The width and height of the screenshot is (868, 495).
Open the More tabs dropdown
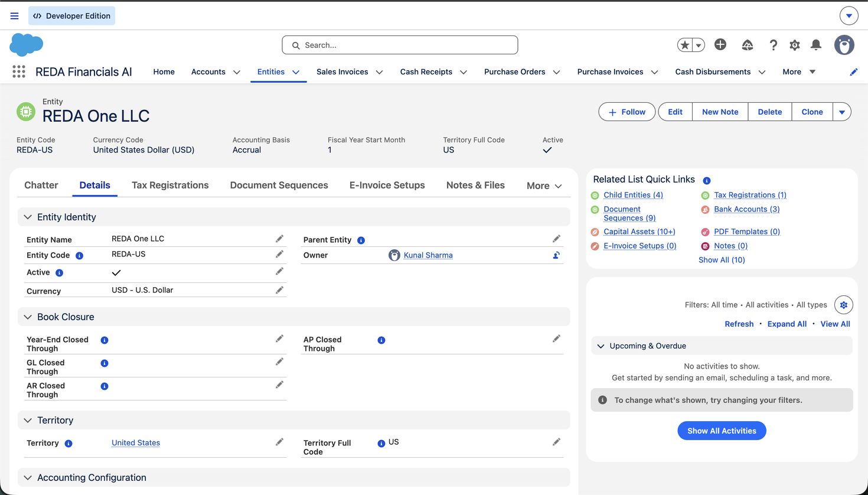(x=544, y=185)
